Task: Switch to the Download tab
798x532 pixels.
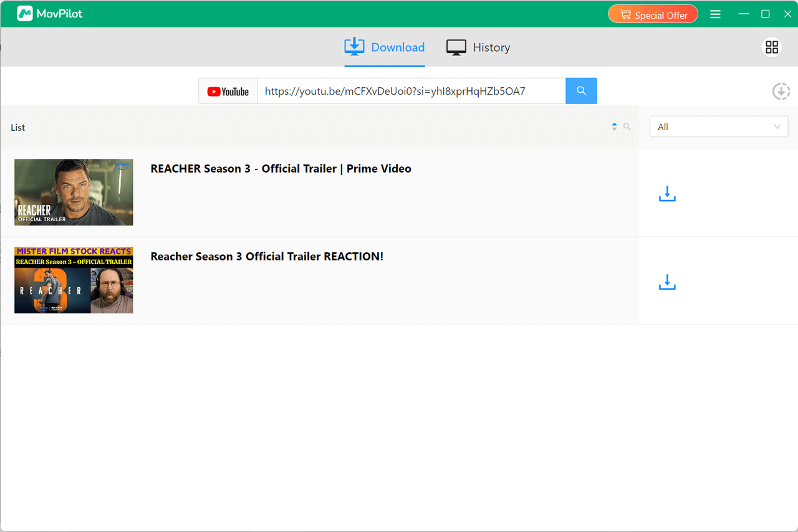Action: 385,47
